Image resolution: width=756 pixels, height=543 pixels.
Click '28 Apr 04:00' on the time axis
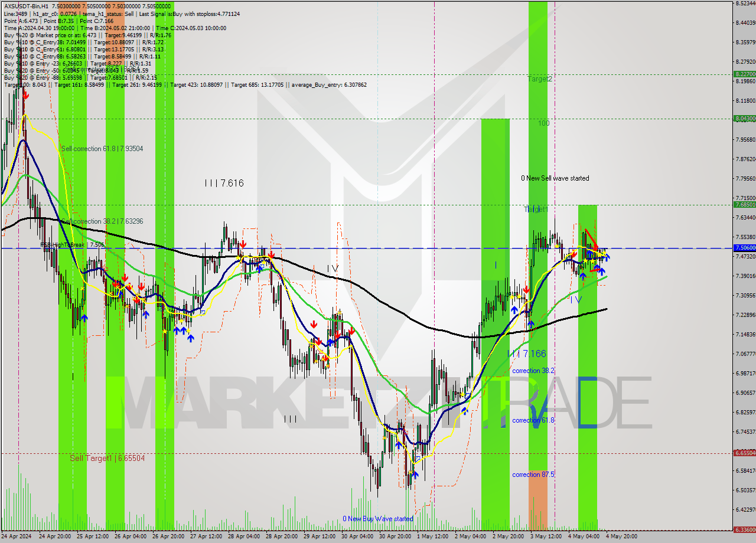pyautogui.click(x=244, y=537)
